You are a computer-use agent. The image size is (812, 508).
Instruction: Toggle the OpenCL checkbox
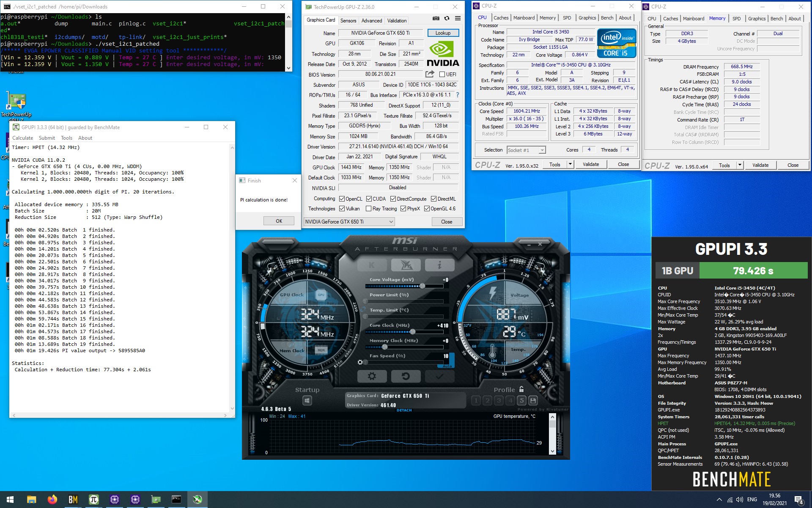(x=342, y=199)
